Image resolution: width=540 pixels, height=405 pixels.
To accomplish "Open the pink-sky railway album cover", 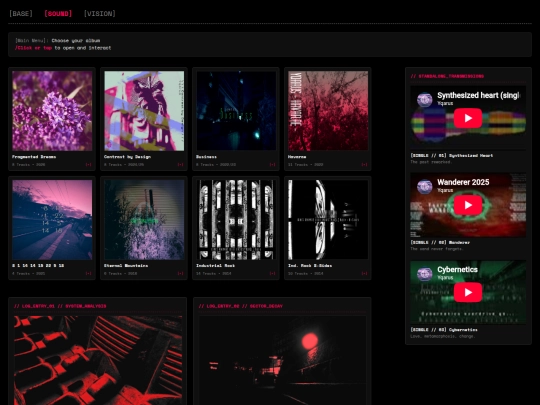I will 52,219.
